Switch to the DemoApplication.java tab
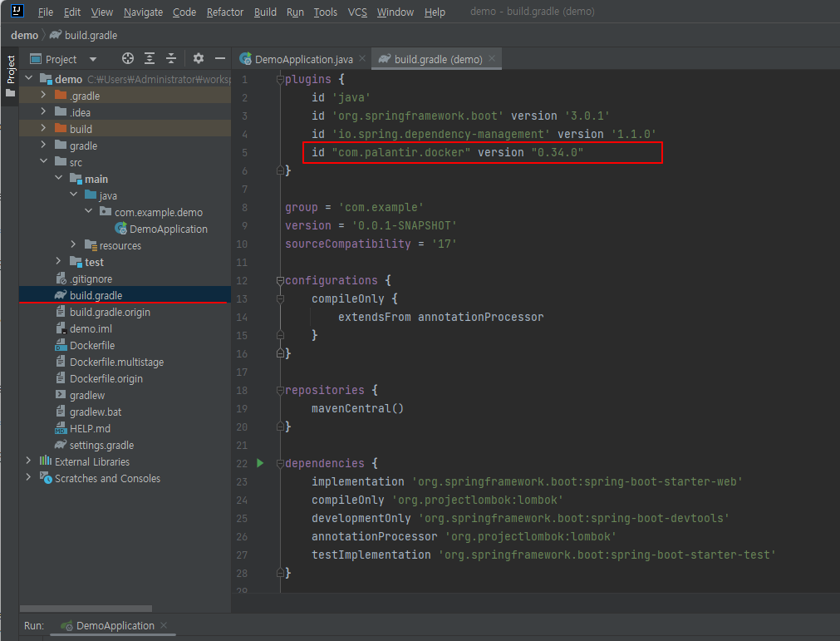The image size is (840, 641). click(299, 59)
